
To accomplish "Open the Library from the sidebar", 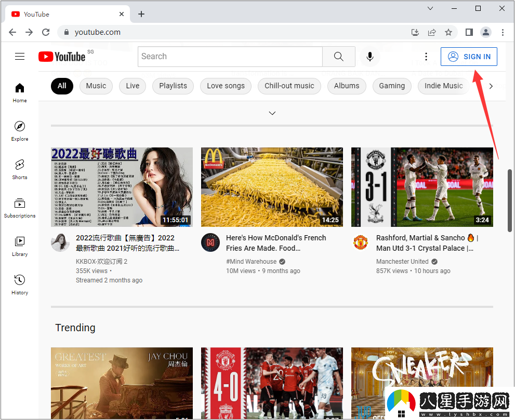I will point(19,246).
